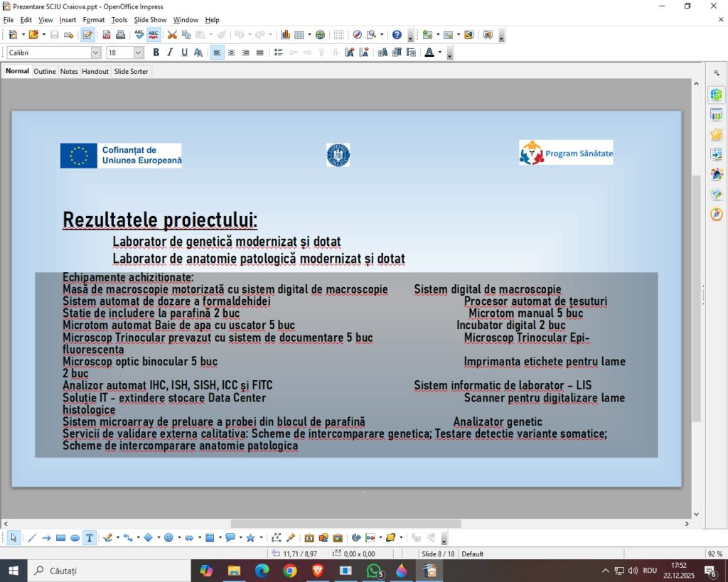Click the Export as PDF icon
The height and width of the screenshot is (582, 728).
click(x=107, y=34)
